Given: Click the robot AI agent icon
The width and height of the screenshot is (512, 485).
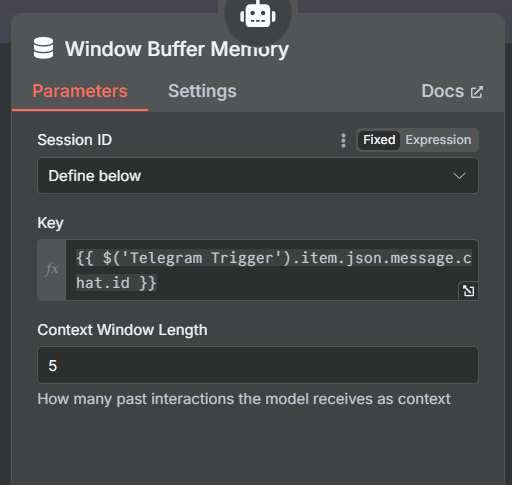Looking at the screenshot, I should [x=258, y=16].
